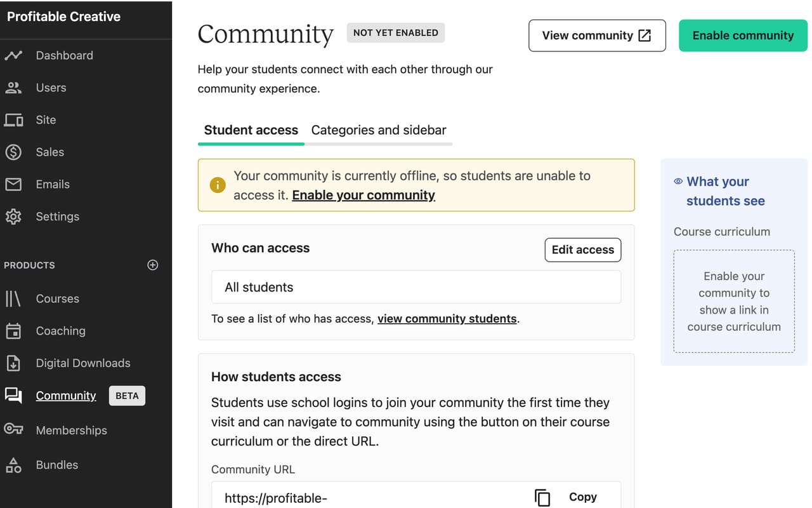Follow the Enable your community link
This screenshot has width=812, height=508.
[x=363, y=195]
